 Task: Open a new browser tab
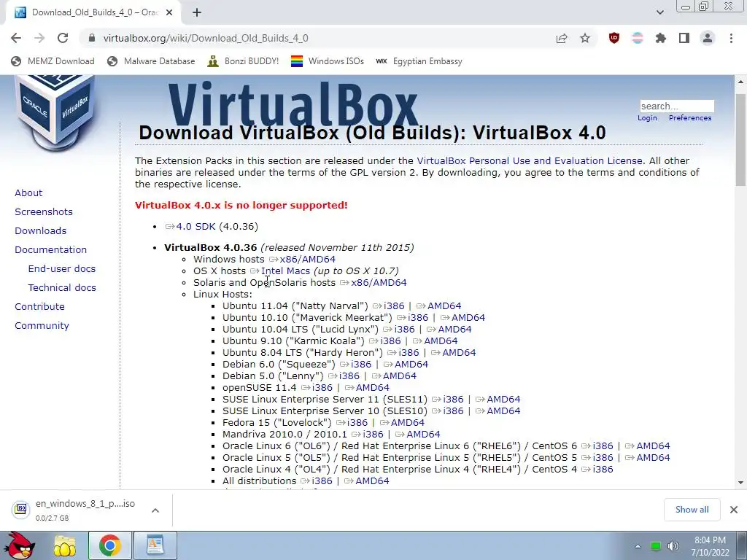click(x=197, y=12)
